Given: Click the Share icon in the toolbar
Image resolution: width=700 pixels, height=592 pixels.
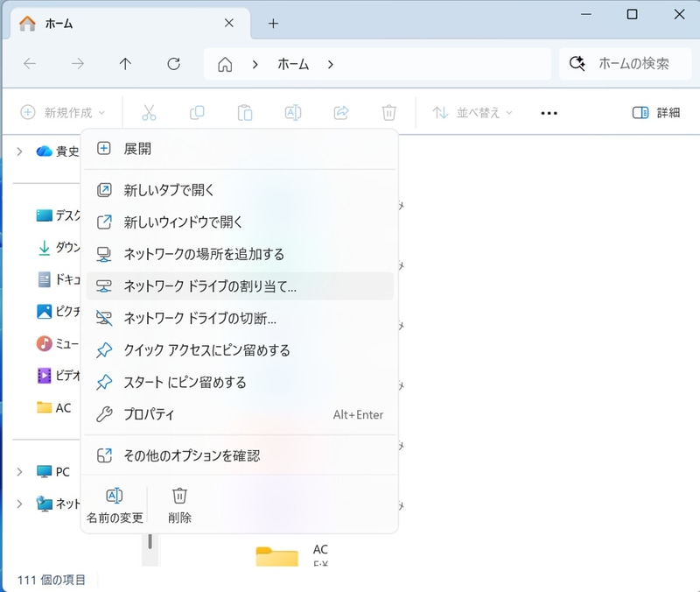Looking at the screenshot, I should (341, 112).
